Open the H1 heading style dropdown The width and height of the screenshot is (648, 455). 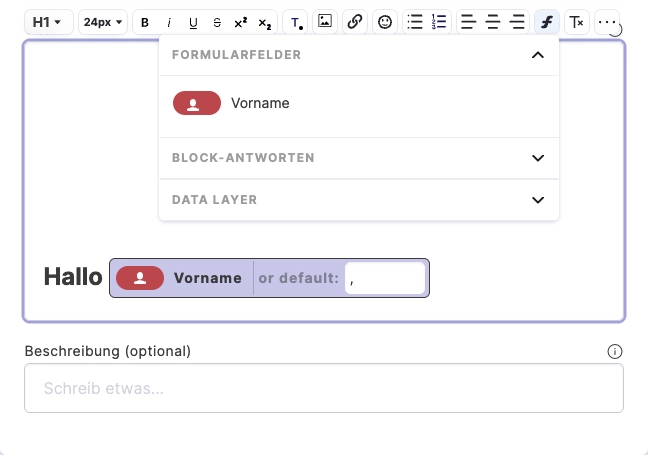tap(48, 22)
